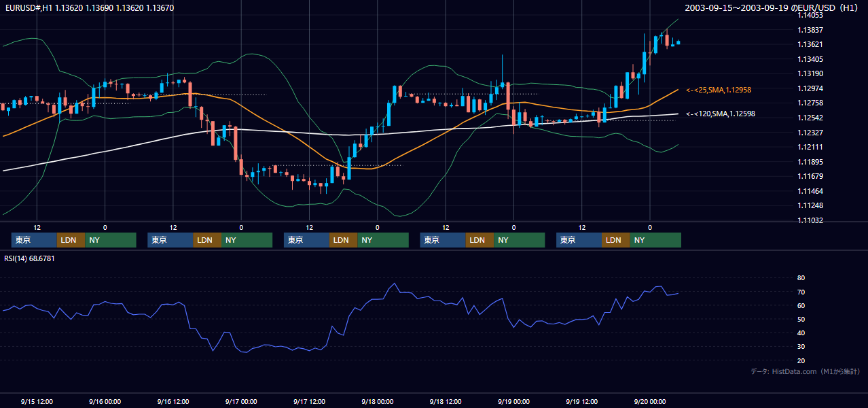Click price axis value 1.12974
The width and height of the screenshot is (868, 408).
point(810,88)
